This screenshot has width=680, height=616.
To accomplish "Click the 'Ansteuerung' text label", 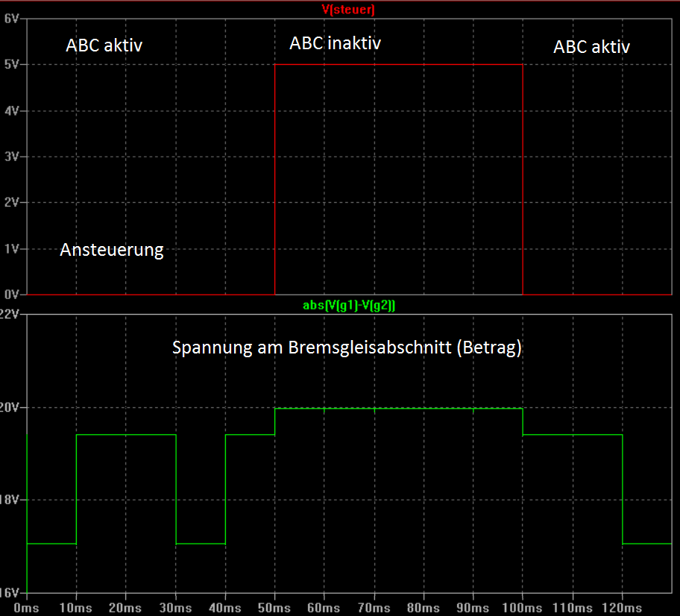I will pyautogui.click(x=112, y=250).
